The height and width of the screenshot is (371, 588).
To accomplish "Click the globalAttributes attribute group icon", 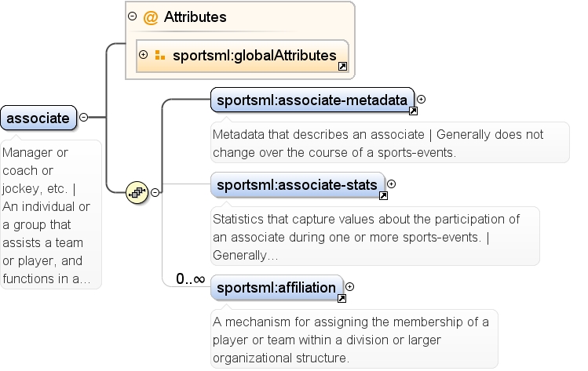I will coord(160,55).
